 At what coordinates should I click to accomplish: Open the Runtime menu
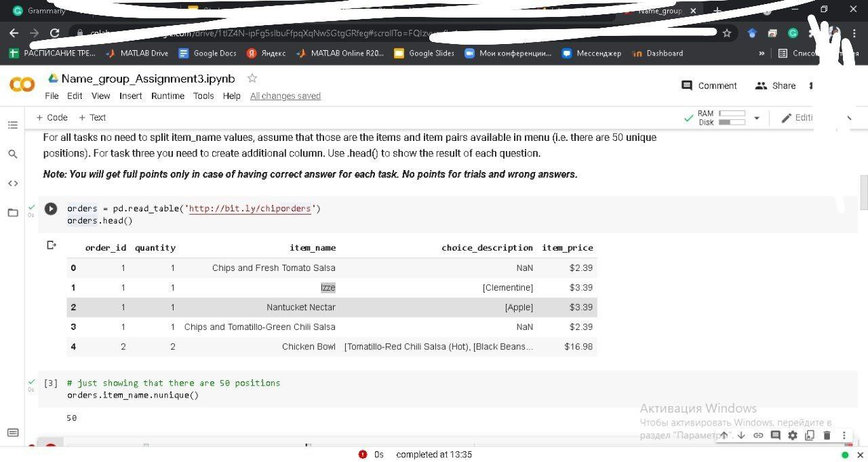point(167,96)
